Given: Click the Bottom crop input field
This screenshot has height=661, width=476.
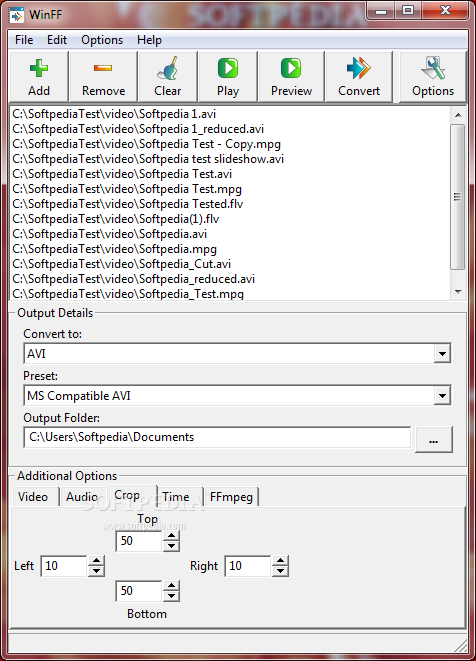Looking at the screenshot, I should (139, 591).
